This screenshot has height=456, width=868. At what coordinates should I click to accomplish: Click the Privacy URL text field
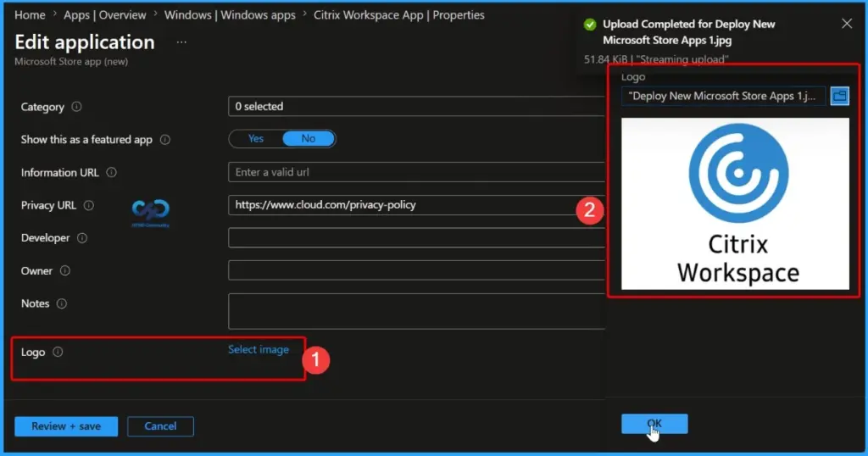[x=416, y=205]
